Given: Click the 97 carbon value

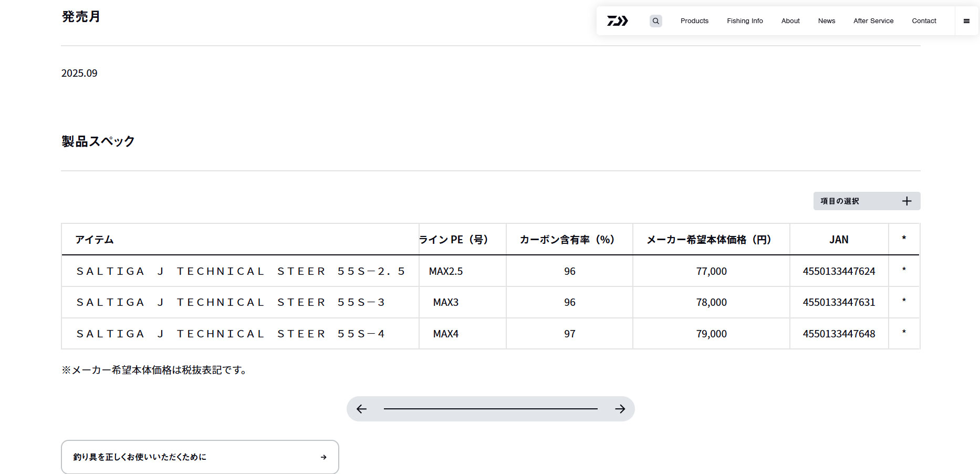Looking at the screenshot, I should 570,334.
